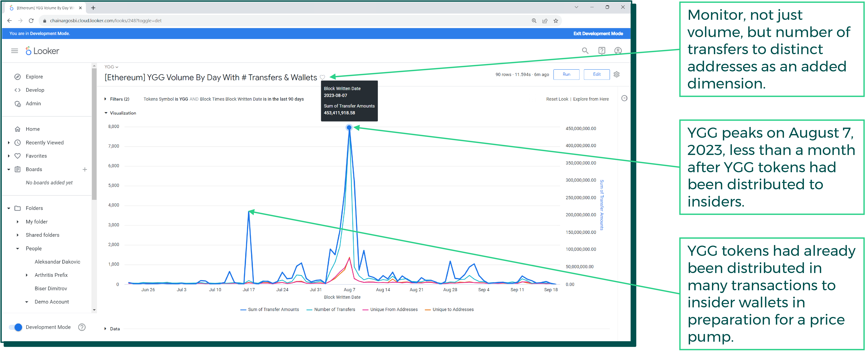Open the Admin menu item
Viewport: 868px width, 354px height.
click(x=33, y=104)
